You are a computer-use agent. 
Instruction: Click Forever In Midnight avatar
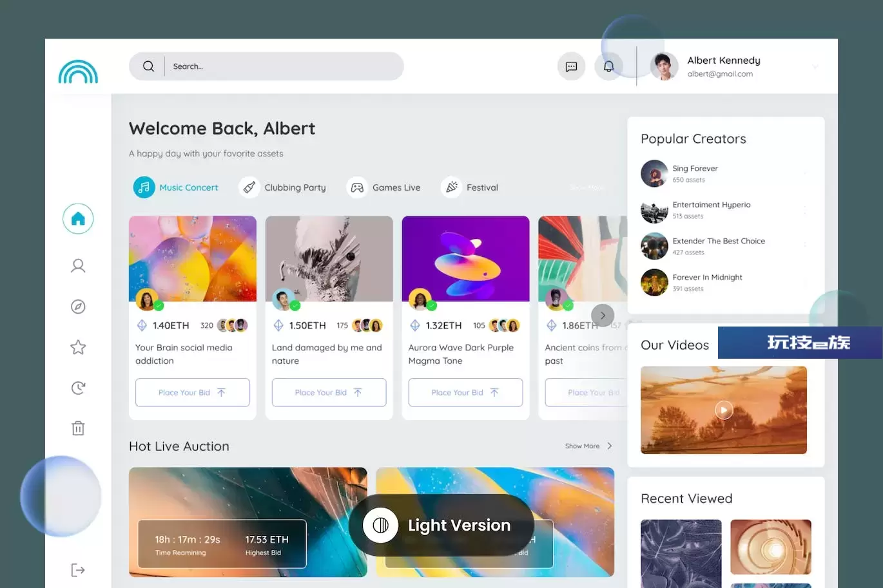pyautogui.click(x=654, y=282)
